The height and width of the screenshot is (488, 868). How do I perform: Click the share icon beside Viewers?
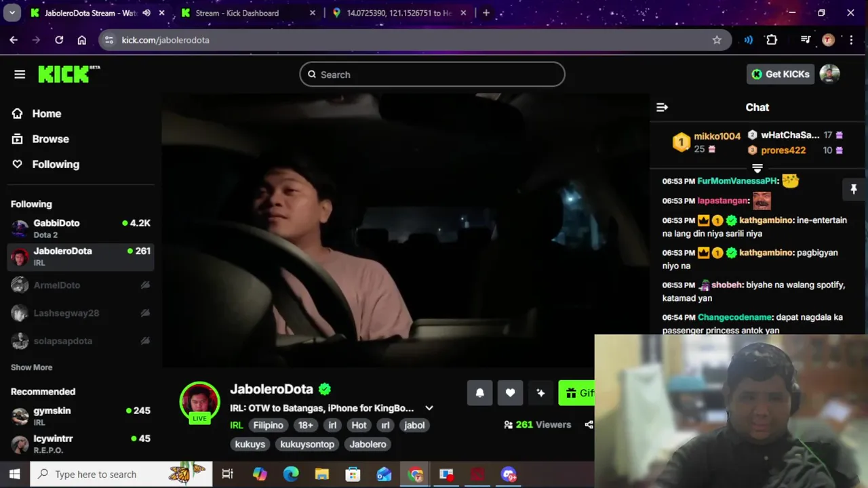pos(589,425)
